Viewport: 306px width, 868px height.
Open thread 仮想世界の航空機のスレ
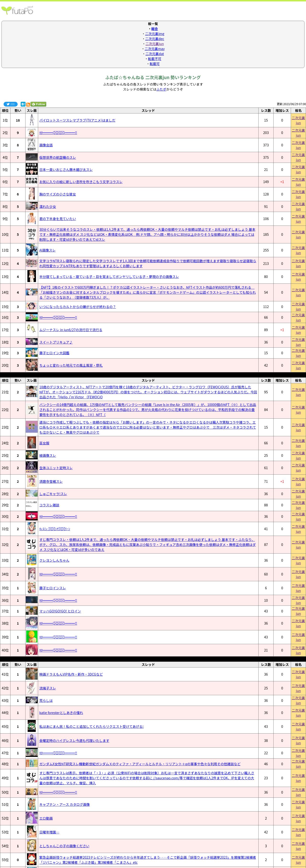tap(58, 157)
